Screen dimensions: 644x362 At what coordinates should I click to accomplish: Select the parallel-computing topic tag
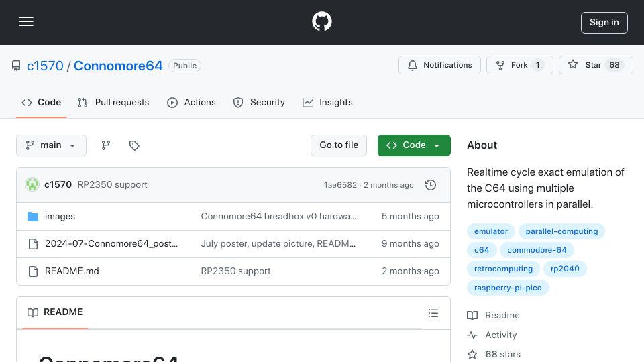tap(562, 231)
